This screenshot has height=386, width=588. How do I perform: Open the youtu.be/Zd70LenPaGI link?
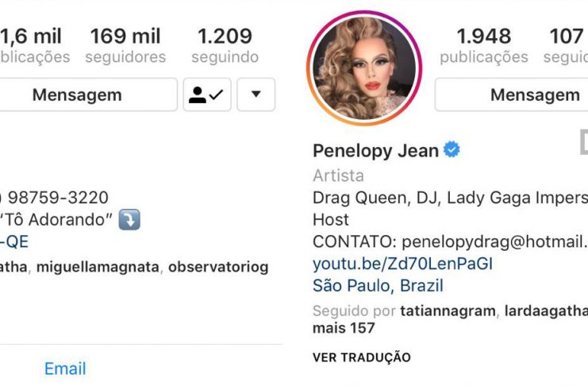pos(403,264)
